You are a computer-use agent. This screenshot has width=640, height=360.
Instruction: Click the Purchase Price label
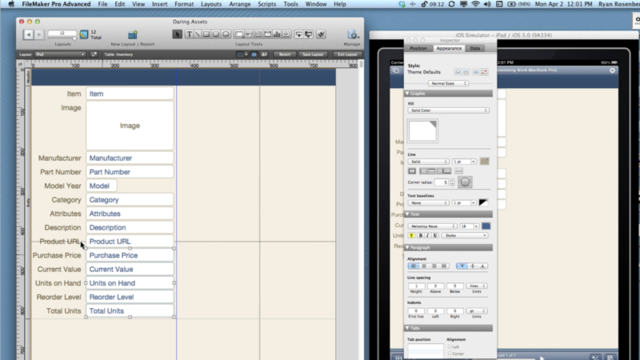tap(57, 256)
